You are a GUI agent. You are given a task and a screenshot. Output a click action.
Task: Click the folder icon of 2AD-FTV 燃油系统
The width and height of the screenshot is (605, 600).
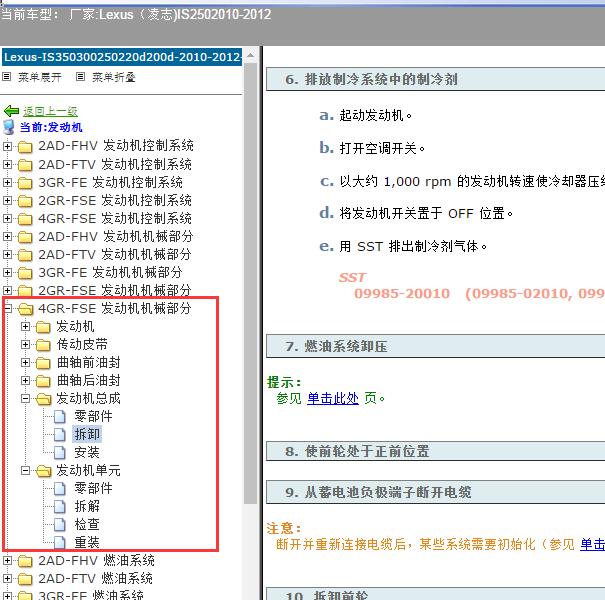[x=25, y=579]
